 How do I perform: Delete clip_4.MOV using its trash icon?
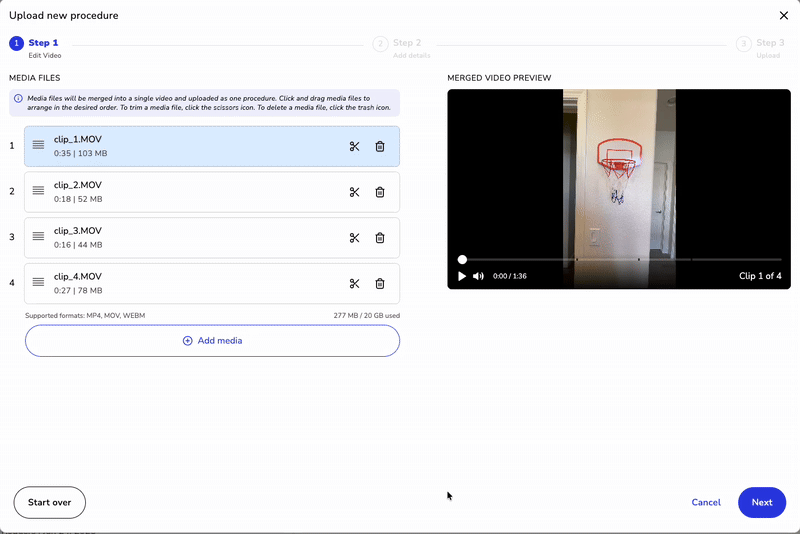coord(380,284)
